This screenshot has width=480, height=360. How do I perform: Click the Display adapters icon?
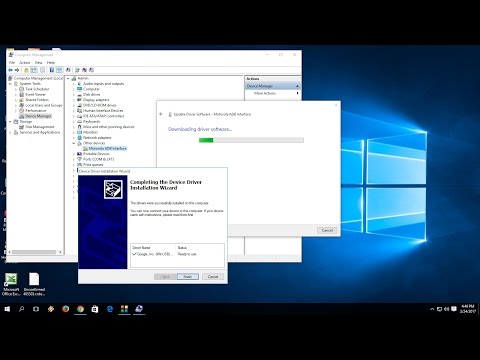click(79, 100)
